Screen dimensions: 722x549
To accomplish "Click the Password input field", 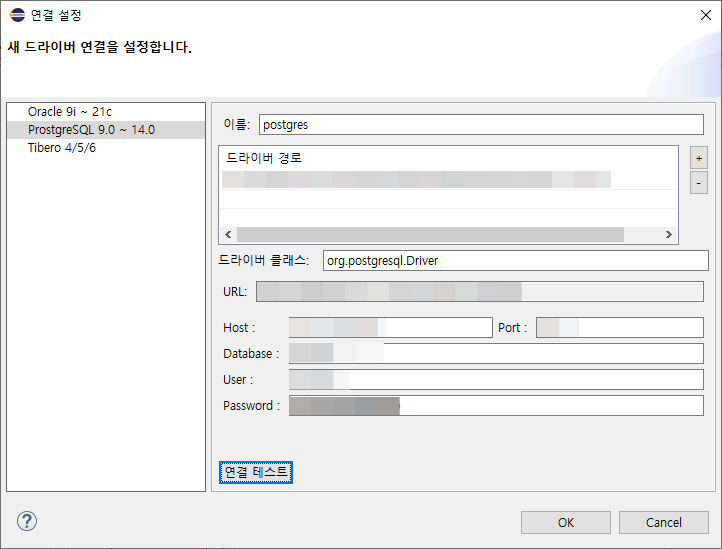I will [x=496, y=406].
